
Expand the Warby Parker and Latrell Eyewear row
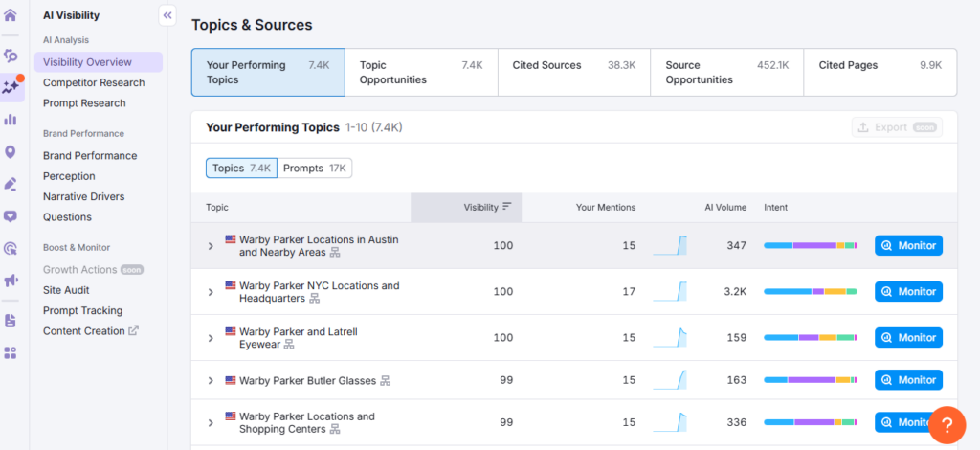click(211, 338)
